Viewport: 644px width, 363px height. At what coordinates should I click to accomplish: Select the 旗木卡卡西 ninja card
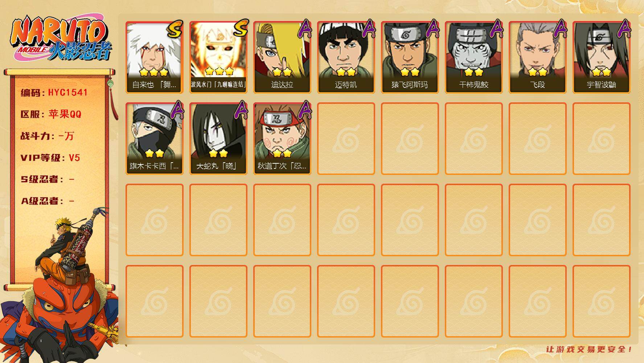coord(155,139)
